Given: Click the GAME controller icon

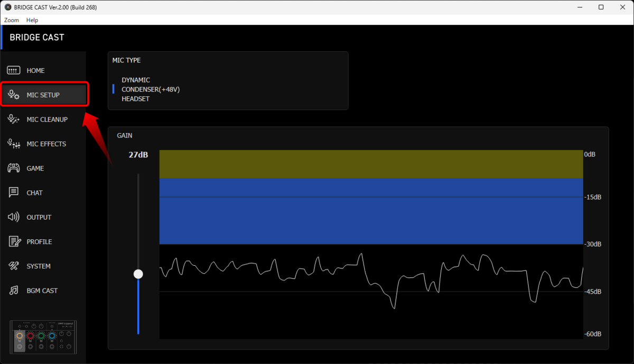Looking at the screenshot, I should tap(14, 168).
